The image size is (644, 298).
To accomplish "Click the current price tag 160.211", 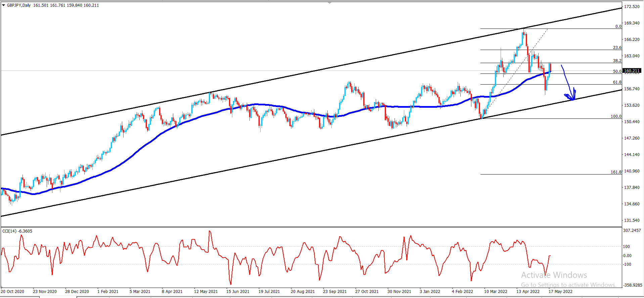I will pos(632,71).
